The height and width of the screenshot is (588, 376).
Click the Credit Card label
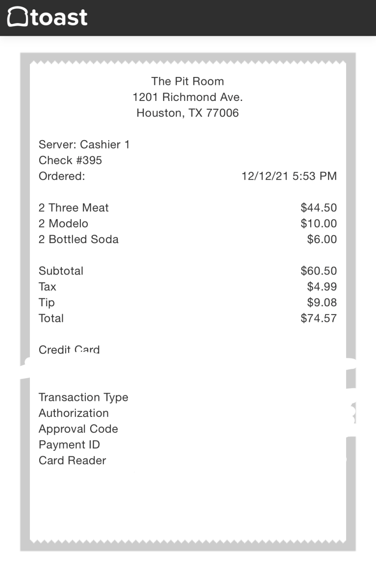point(69,350)
